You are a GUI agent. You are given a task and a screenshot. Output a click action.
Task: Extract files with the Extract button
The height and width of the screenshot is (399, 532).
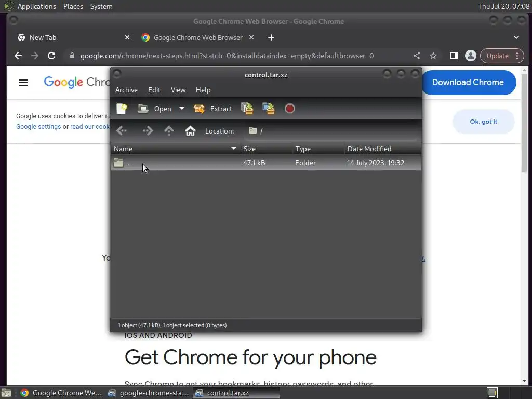[x=212, y=109]
